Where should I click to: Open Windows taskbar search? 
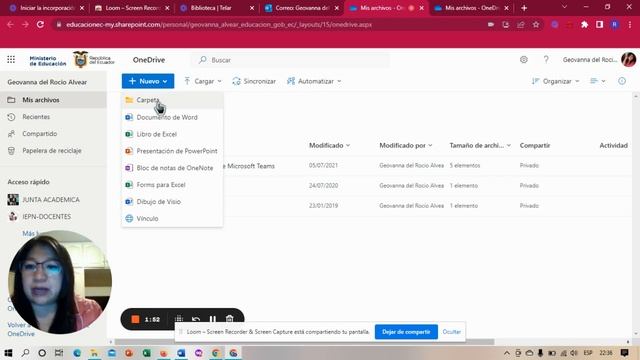click(x=25, y=353)
